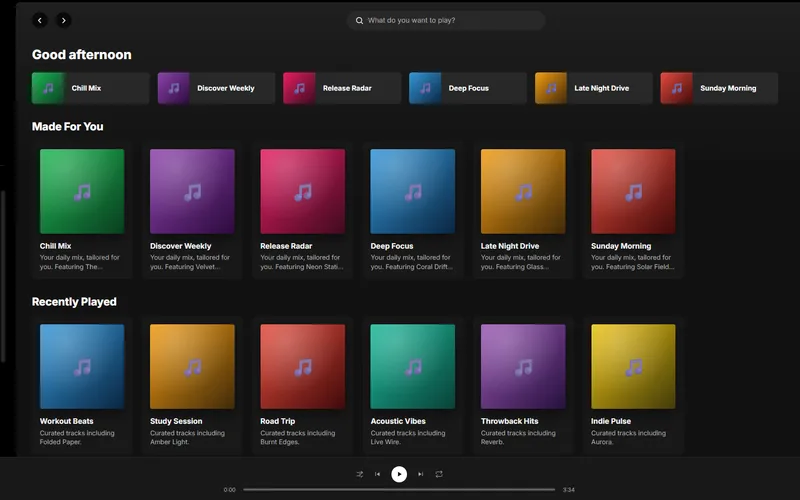Click the green Chill Mix shortcut icon
This screenshot has height=500, width=800.
point(47,88)
